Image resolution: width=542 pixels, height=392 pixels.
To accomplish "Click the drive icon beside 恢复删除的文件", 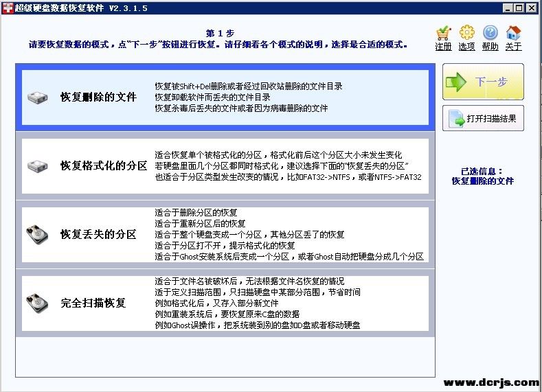I will (38, 97).
